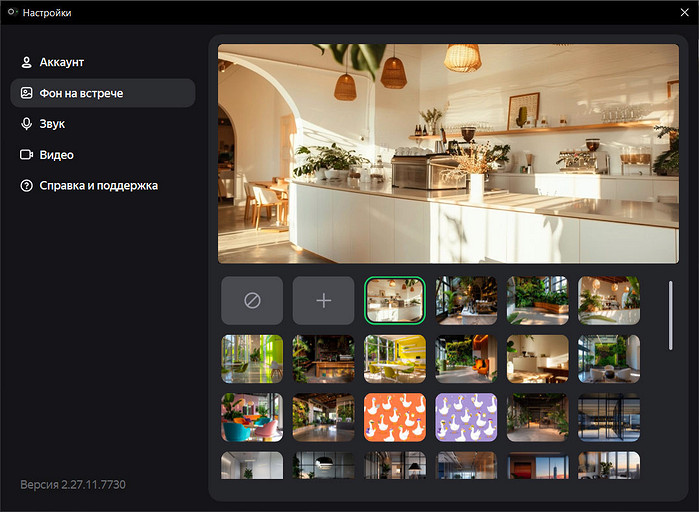Choose the background with pink and teal chairs
699x512 pixels.
(252, 417)
